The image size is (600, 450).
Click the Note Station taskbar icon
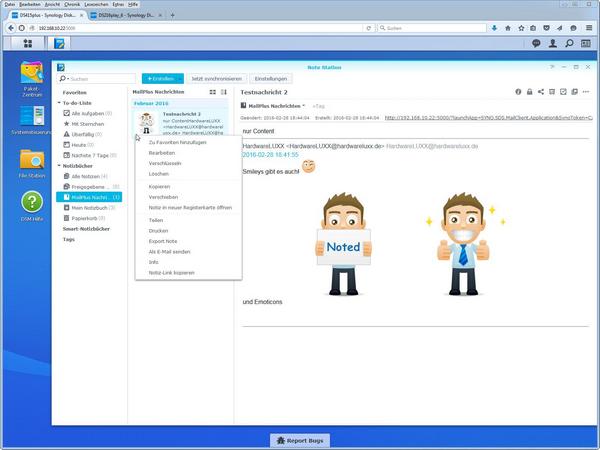click(59, 43)
